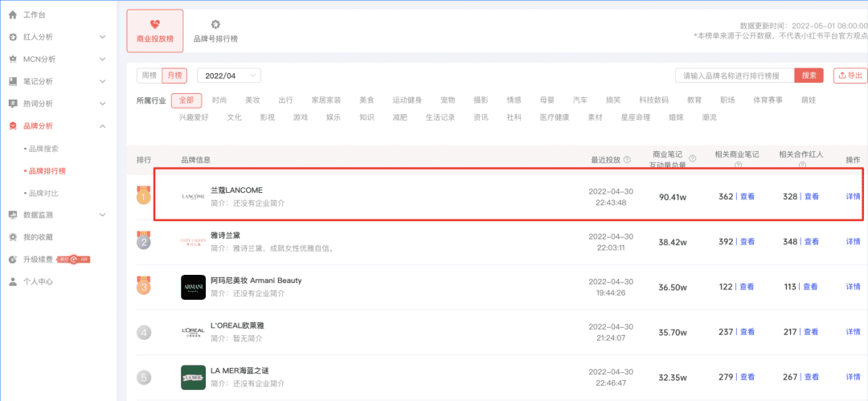Click the 搜索 search button
This screenshot has height=401, width=868.
pos(809,76)
